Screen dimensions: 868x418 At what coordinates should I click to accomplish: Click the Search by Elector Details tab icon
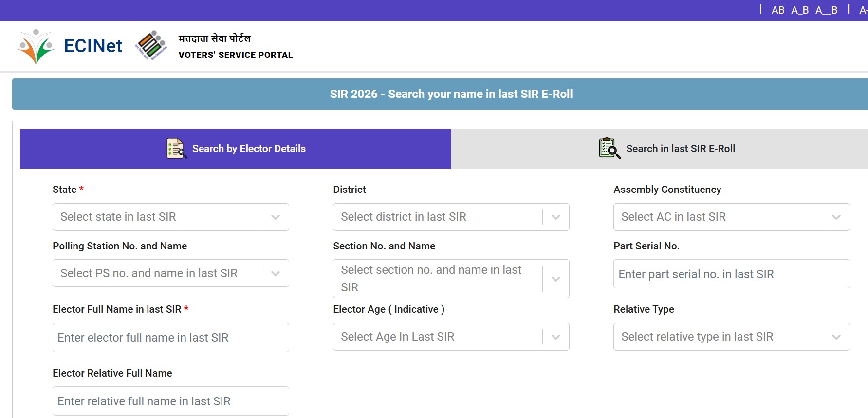177,149
